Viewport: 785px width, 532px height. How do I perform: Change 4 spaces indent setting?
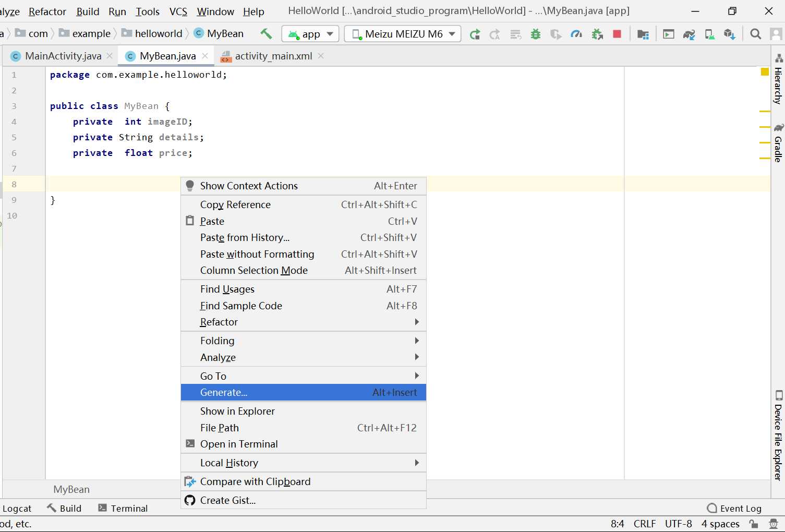click(720, 524)
